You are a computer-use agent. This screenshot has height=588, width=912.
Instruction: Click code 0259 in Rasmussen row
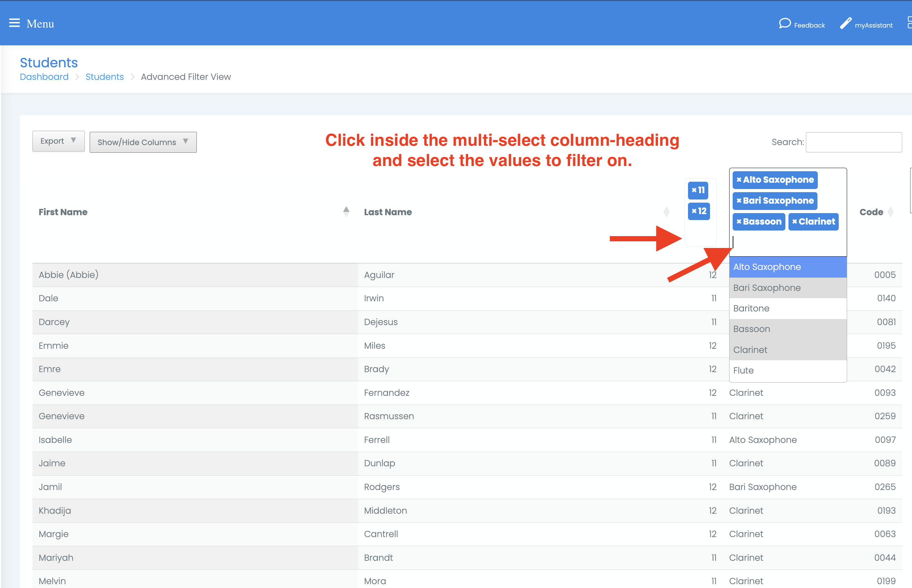click(x=885, y=416)
